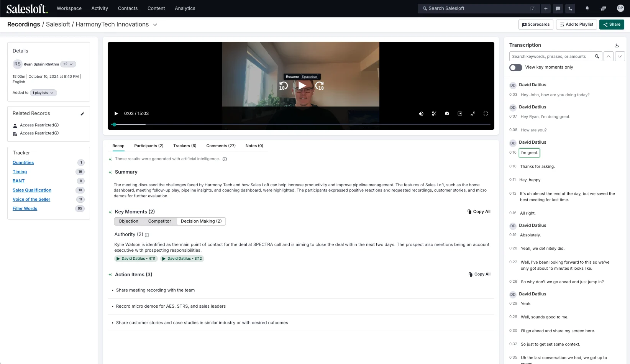The image size is (630, 364).
Task: Toggle View key moments only
Action: [x=515, y=67]
